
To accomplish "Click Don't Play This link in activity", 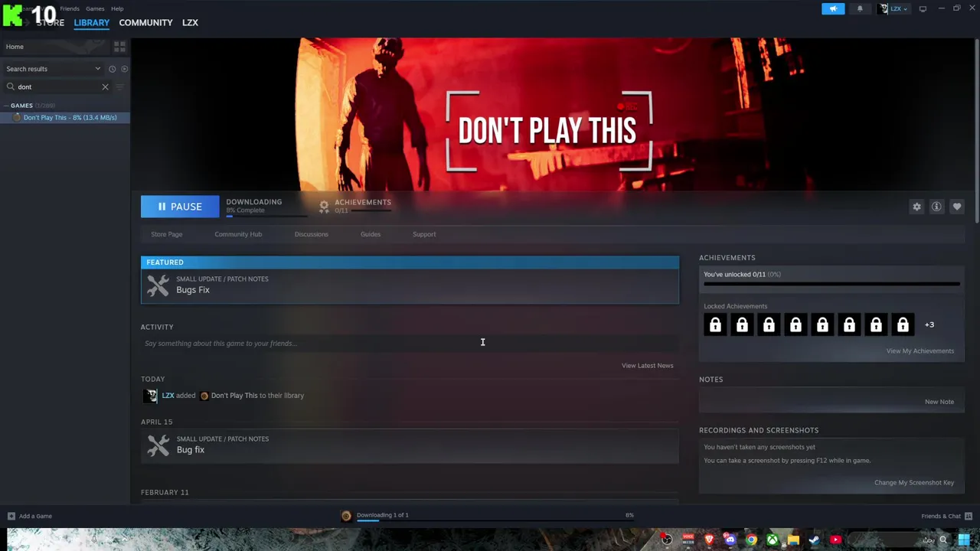I will 234,396.
